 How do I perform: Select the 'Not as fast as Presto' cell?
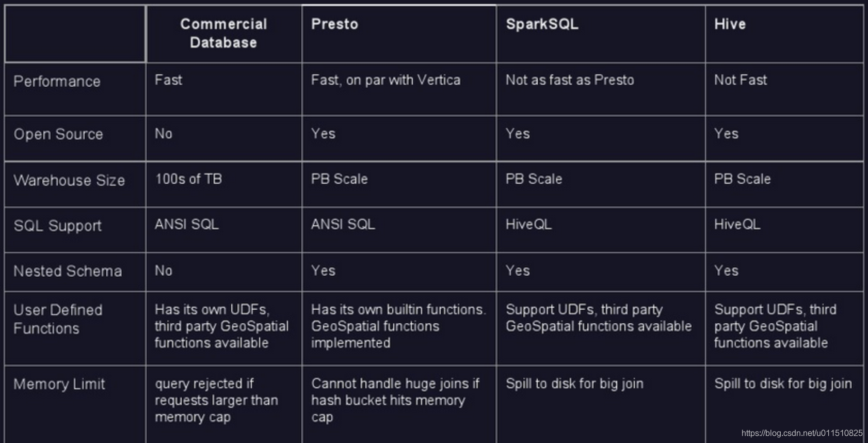601,89
